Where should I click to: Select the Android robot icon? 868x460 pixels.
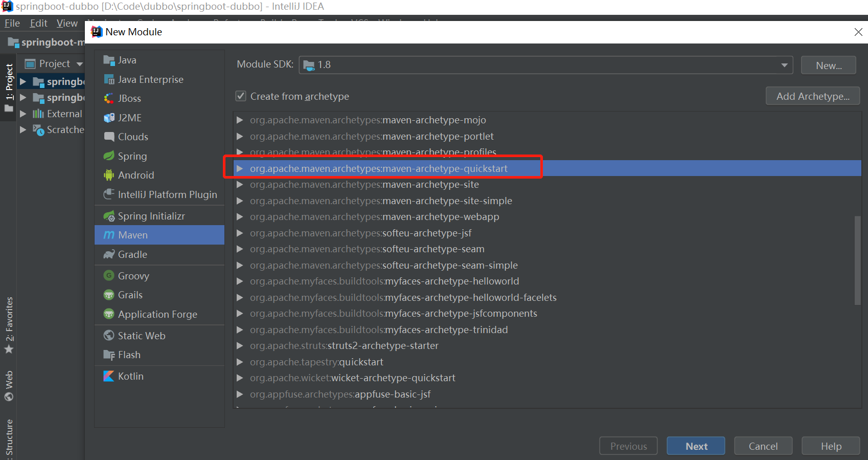(x=109, y=175)
